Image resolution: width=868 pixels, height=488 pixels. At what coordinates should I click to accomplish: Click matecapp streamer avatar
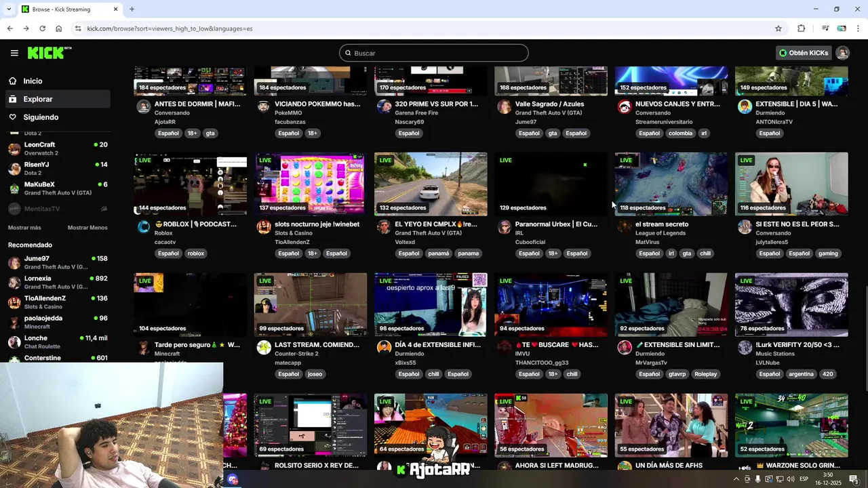[x=264, y=348]
